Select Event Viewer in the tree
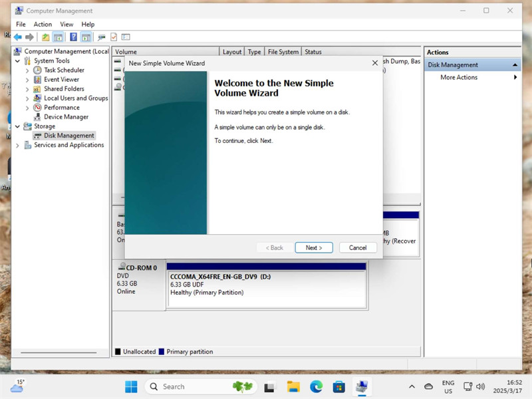The height and width of the screenshot is (399, 532). pyautogui.click(x=61, y=79)
